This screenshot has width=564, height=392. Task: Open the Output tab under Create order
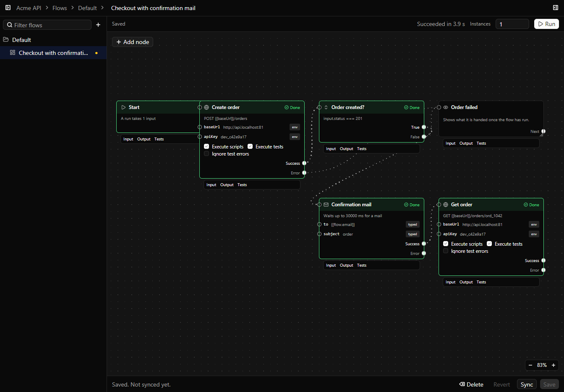coord(227,185)
